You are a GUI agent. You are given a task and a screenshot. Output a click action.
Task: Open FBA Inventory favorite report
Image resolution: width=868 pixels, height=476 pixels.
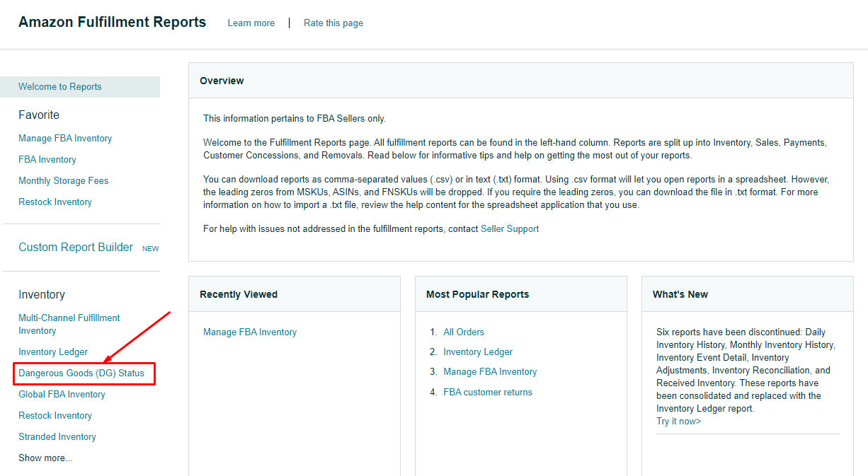[47, 160]
